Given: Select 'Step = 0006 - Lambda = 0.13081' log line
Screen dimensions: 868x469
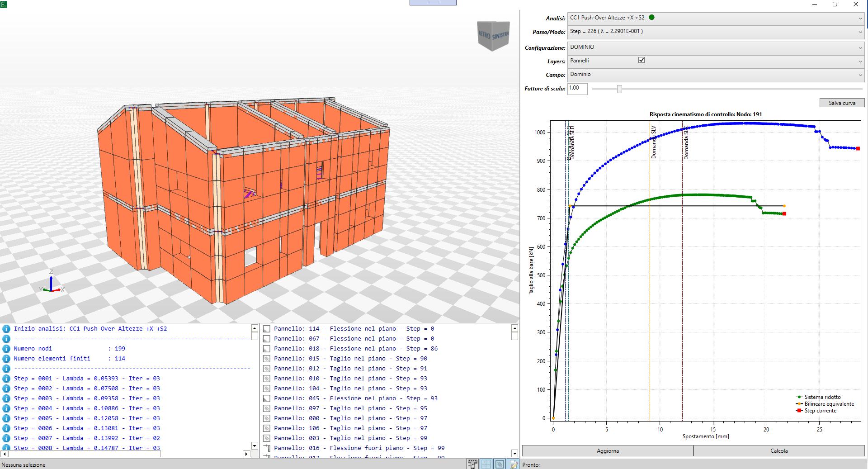Looking at the screenshot, I should (x=87, y=428).
